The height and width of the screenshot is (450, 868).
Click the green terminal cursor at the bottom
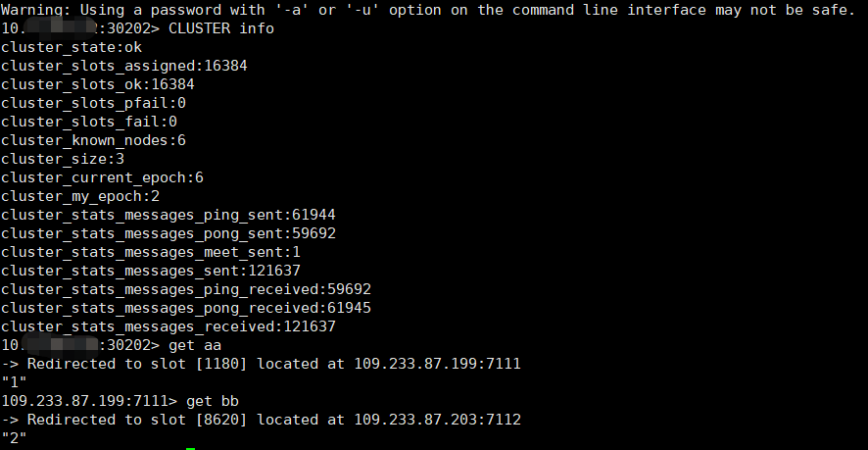coord(190,448)
